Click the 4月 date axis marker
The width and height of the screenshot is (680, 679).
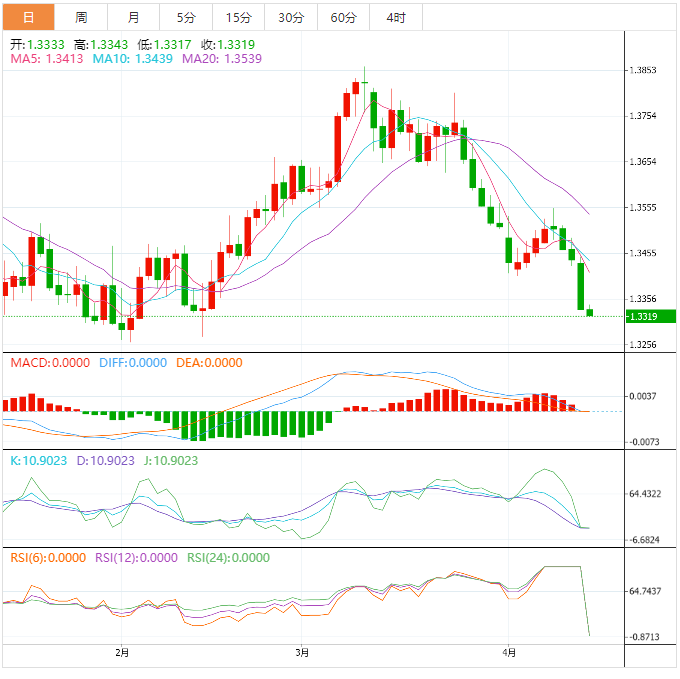point(509,652)
